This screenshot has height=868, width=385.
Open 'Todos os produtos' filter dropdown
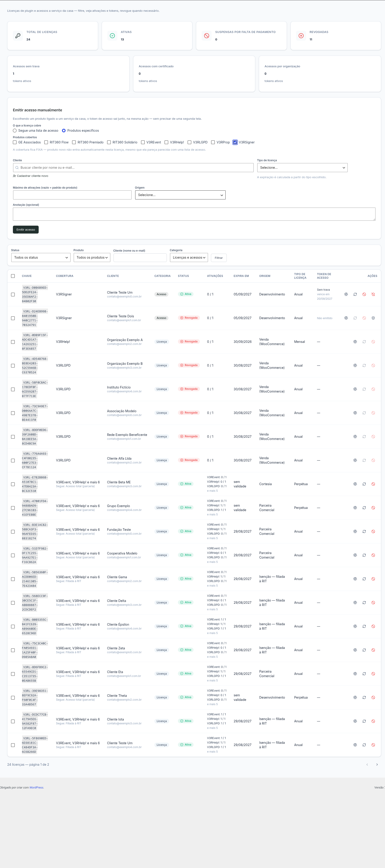pyautogui.click(x=92, y=258)
